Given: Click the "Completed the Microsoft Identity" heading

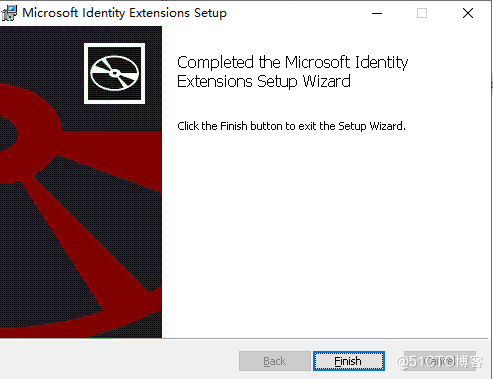Looking at the screenshot, I should point(292,62).
